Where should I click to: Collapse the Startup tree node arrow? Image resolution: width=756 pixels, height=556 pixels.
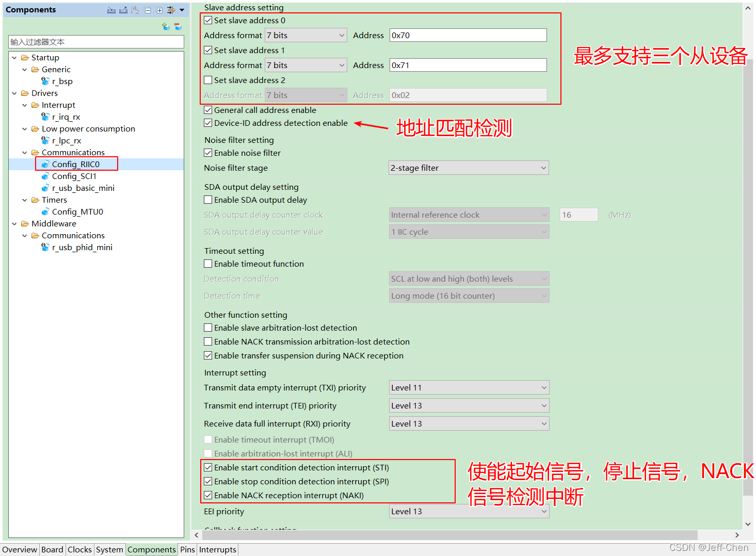(14, 57)
